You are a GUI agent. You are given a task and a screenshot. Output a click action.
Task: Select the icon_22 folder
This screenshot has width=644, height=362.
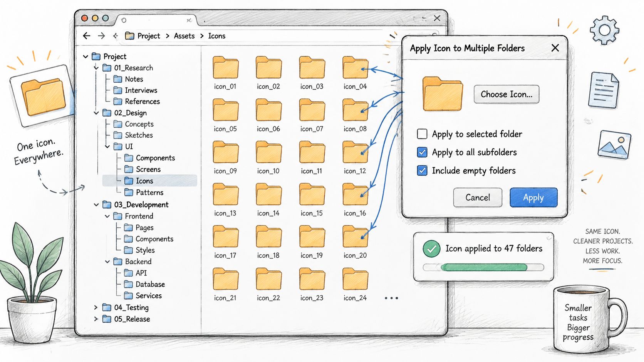(x=268, y=279)
